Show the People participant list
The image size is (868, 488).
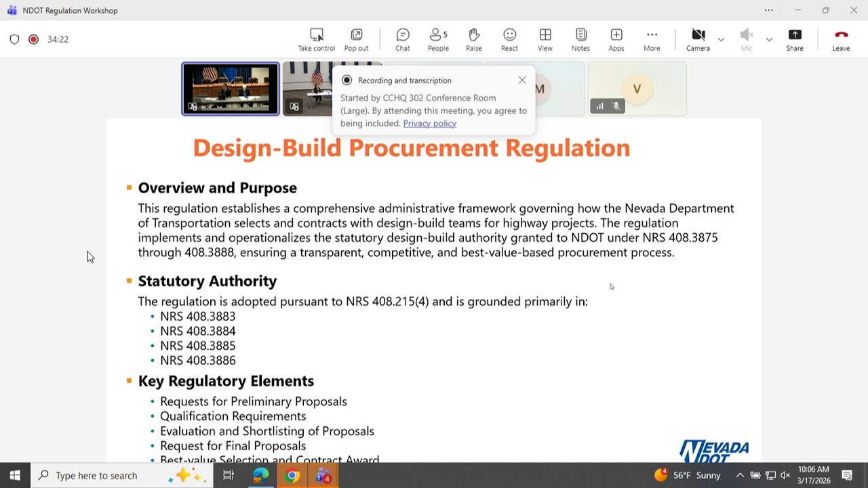point(438,40)
